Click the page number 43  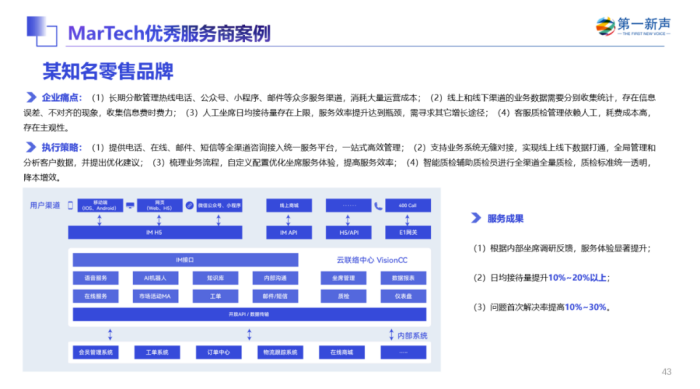(x=667, y=372)
